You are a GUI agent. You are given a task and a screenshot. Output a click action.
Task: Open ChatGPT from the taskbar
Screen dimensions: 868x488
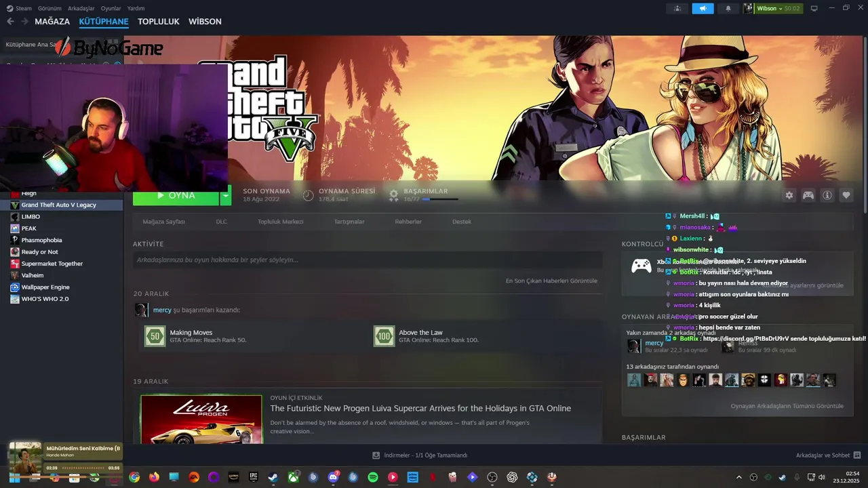tap(512, 477)
